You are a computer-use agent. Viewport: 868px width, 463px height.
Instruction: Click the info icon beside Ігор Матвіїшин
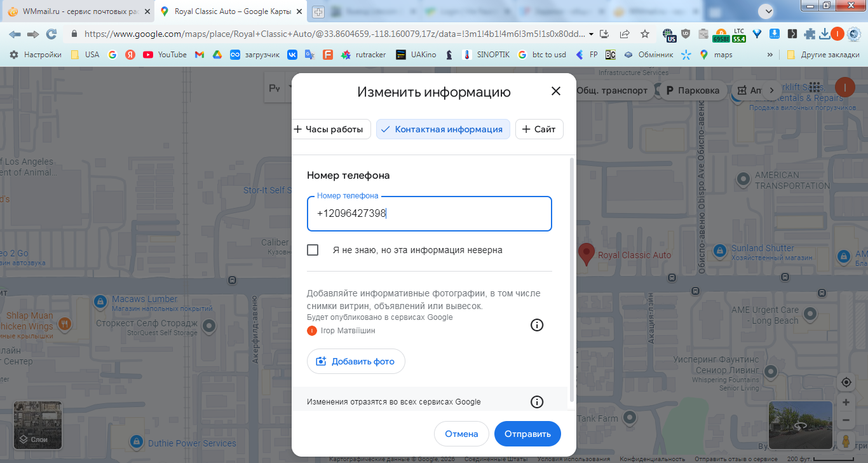click(537, 325)
